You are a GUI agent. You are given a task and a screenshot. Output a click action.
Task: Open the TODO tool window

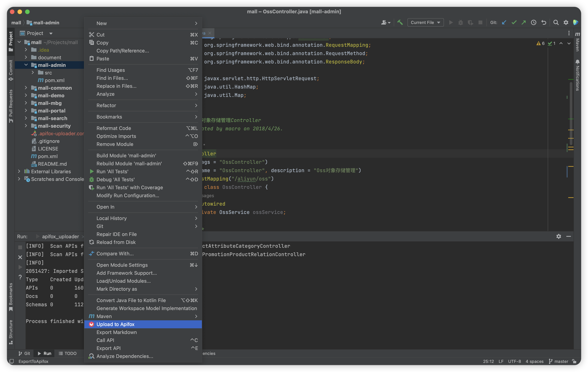[x=67, y=353]
